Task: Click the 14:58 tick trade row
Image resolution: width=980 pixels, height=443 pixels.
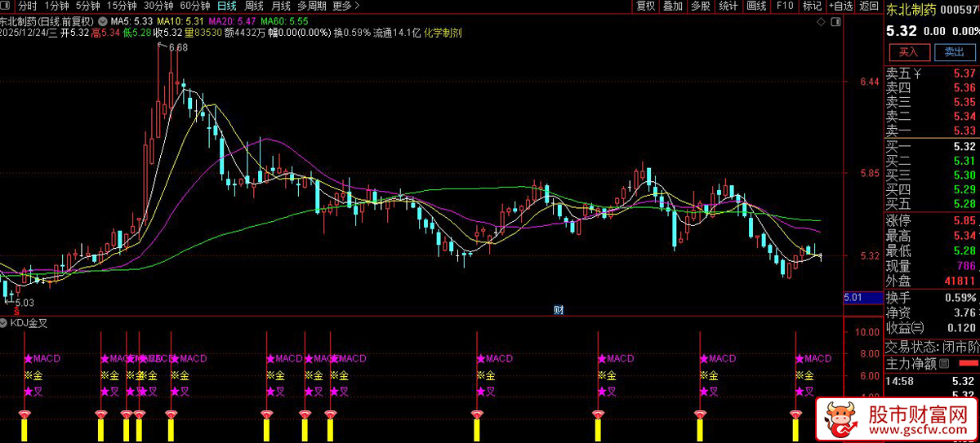Action: [x=932, y=381]
